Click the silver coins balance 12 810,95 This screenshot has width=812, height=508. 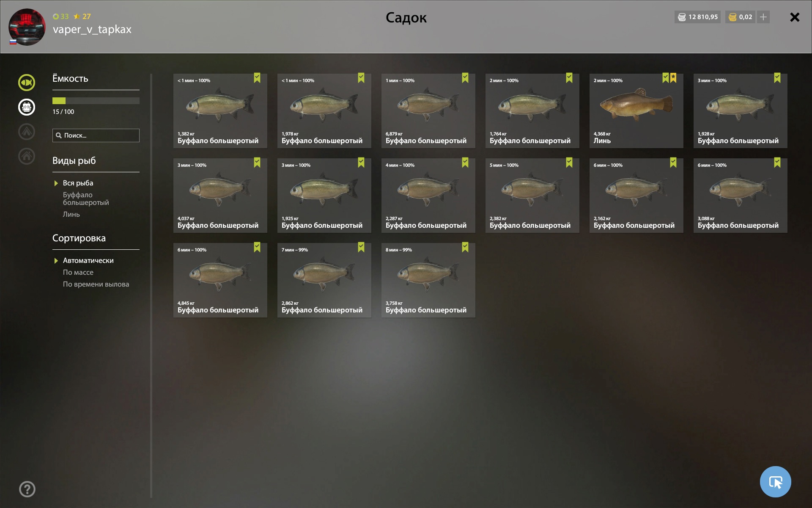697,17
